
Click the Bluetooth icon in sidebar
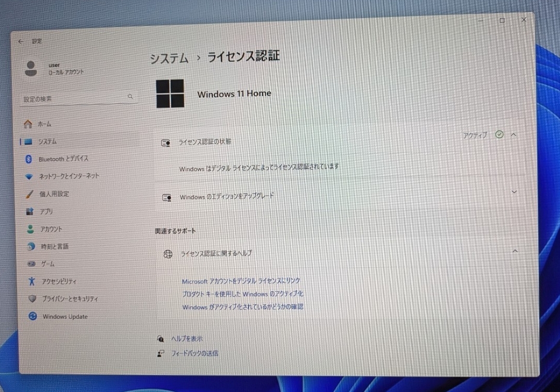pos(29,159)
